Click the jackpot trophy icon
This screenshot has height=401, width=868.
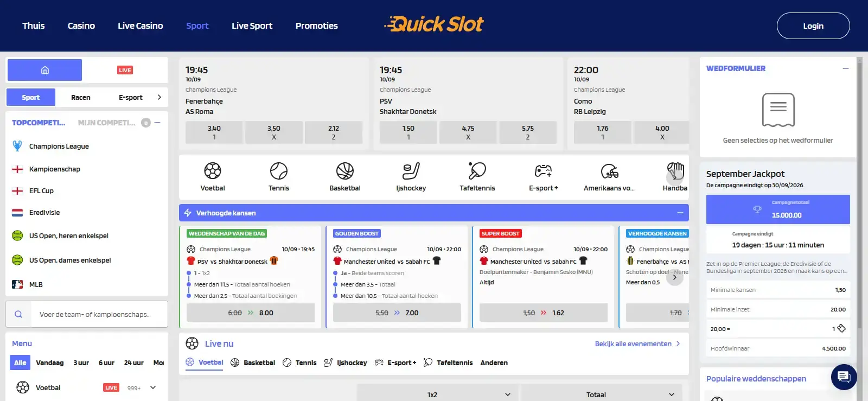pos(757,209)
